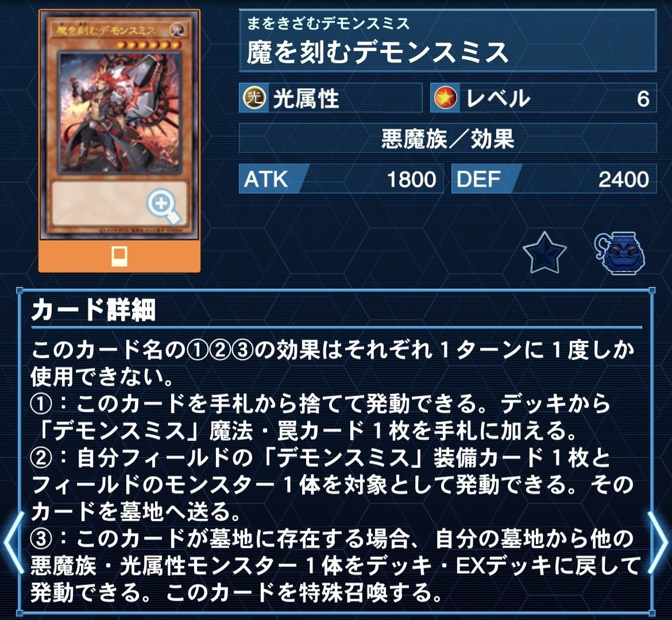The image size is (672, 620).
Task: Click the level star orange icon
Action: tap(446, 98)
